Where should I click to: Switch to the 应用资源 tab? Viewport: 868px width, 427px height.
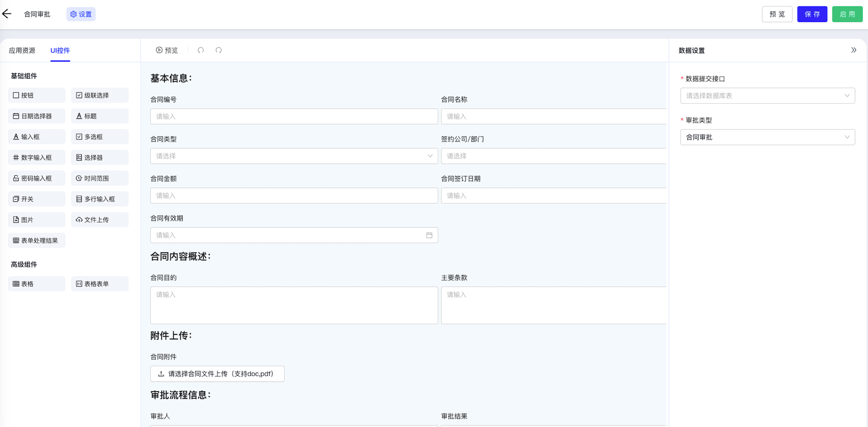click(x=22, y=50)
